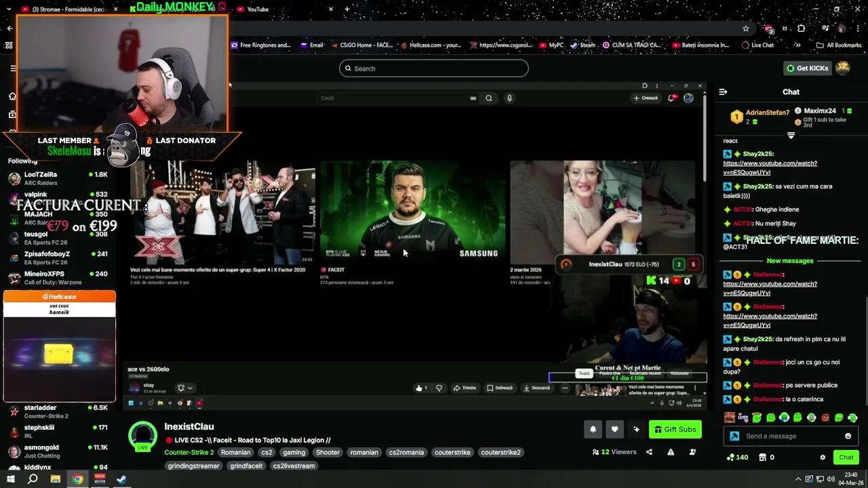Click the X Factor Romania video thumbnail

[x=222, y=212]
